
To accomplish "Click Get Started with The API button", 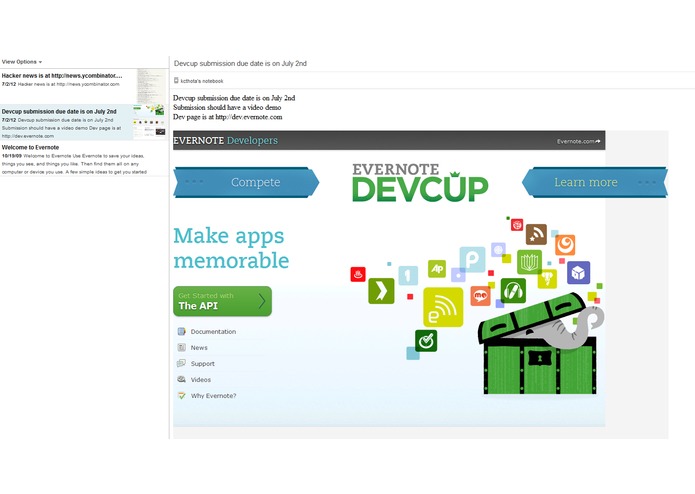I will 222,301.
